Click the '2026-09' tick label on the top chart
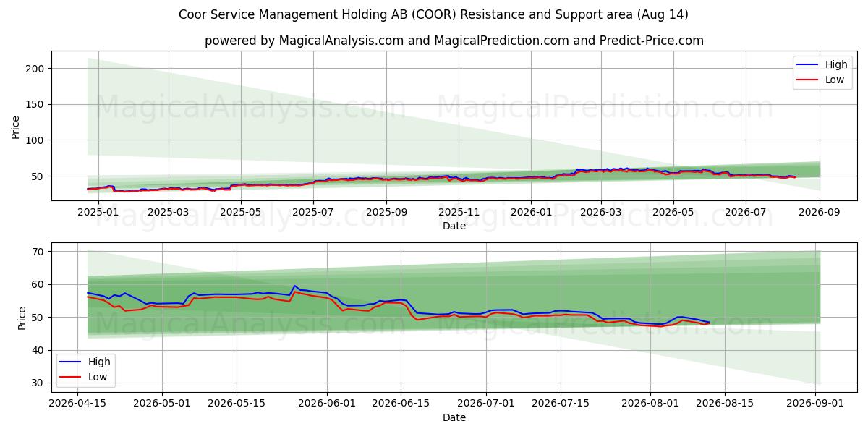 (x=820, y=212)
